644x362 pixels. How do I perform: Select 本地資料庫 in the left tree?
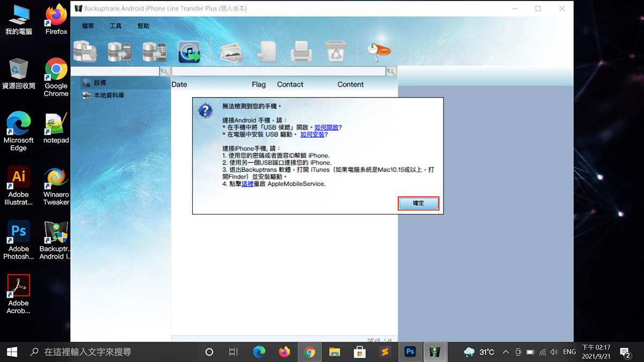tap(108, 95)
